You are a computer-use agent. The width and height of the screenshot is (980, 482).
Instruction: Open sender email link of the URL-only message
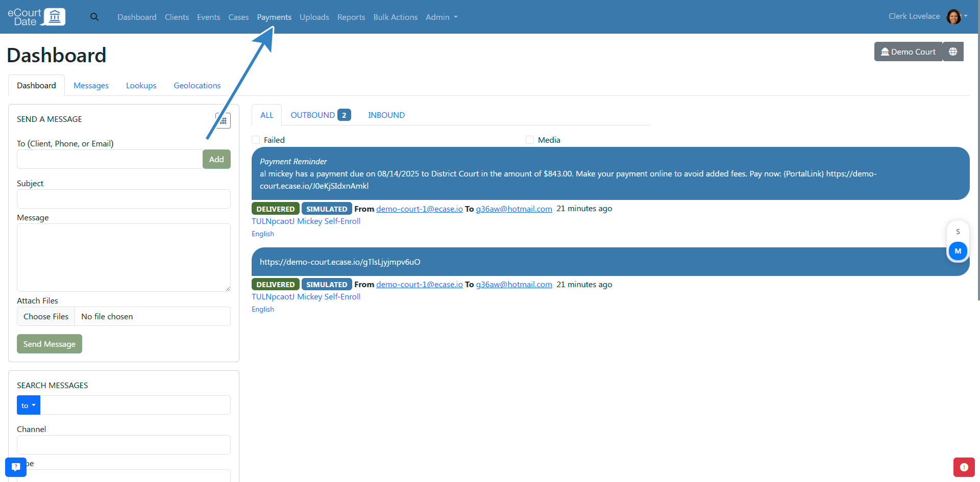click(420, 284)
